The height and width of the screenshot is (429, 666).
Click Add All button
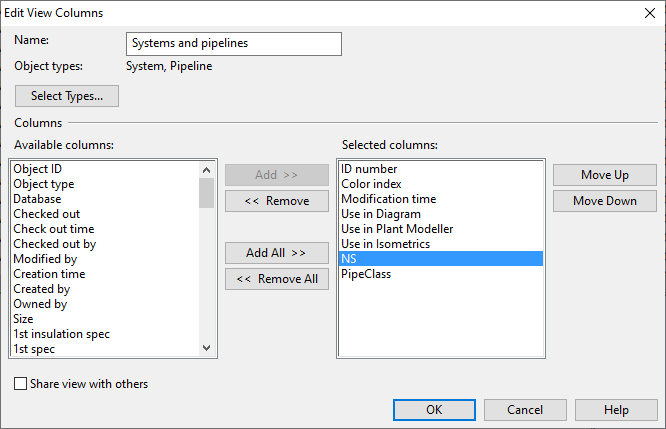pos(276,252)
